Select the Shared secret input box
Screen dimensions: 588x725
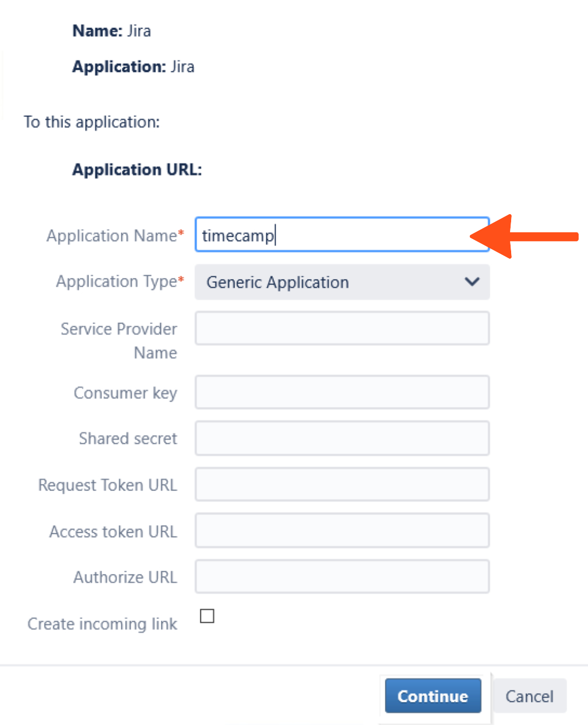341,438
